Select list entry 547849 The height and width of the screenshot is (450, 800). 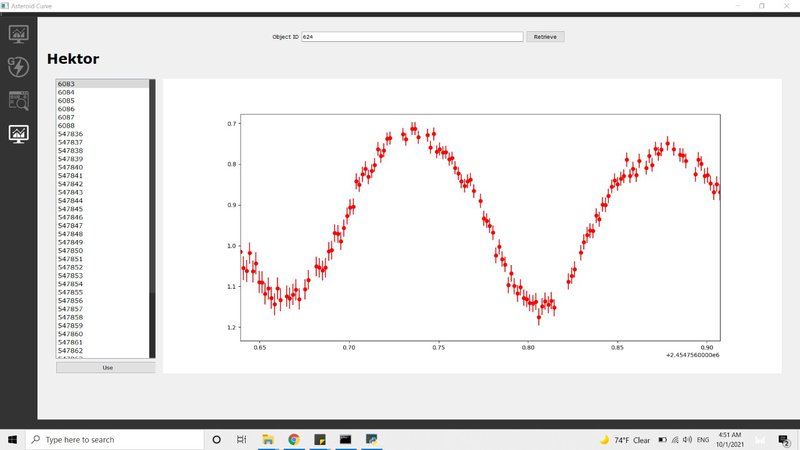(x=103, y=242)
